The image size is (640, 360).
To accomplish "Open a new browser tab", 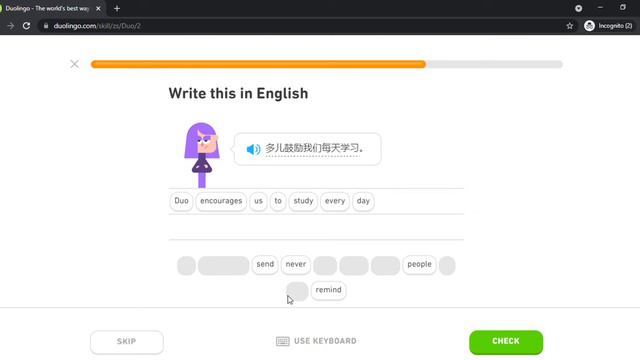I will [x=117, y=8].
